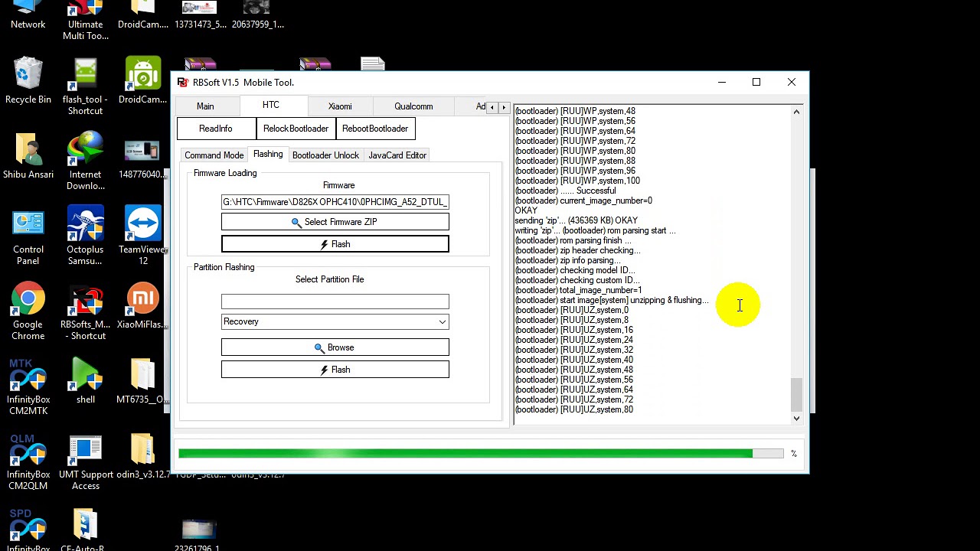Open InfinityBox CM2MTK desktop icon
This screenshot has width=980, height=551.
(x=28, y=386)
